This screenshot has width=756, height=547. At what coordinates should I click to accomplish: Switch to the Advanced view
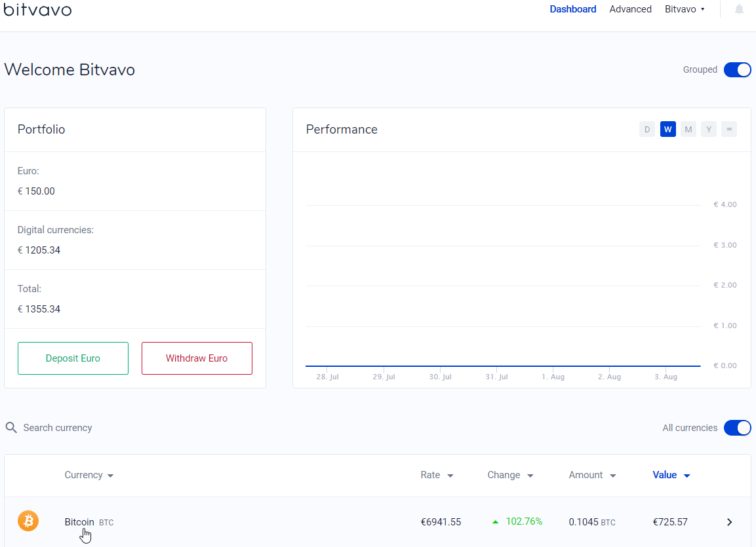click(630, 9)
